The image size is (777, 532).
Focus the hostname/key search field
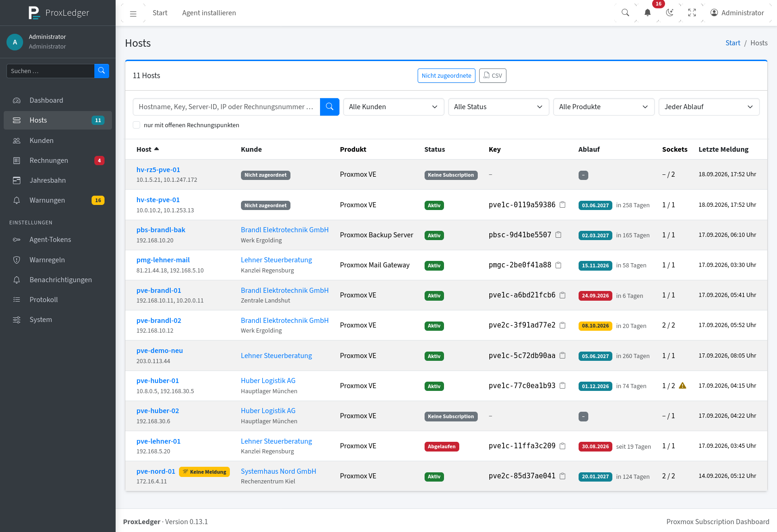click(x=227, y=107)
